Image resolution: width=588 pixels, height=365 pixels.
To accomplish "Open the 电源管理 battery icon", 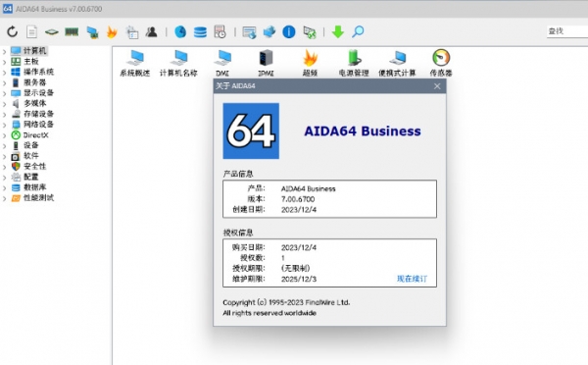I will pyautogui.click(x=354, y=63).
